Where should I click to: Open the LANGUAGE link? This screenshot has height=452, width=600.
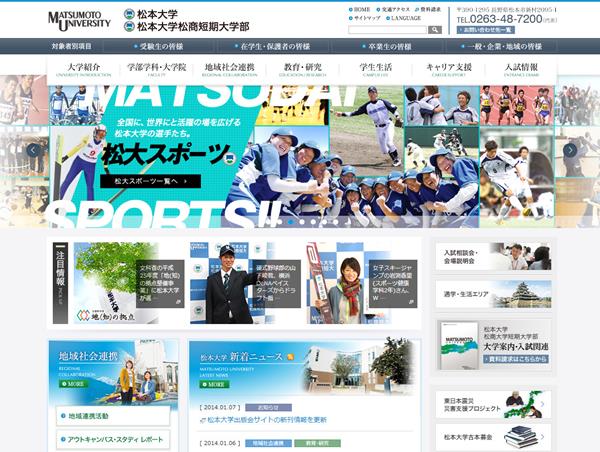pos(403,18)
